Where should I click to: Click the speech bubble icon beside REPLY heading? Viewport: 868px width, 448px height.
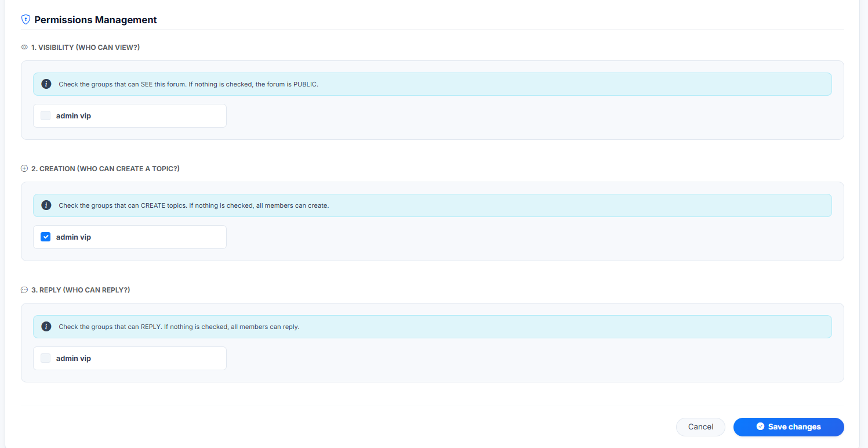24,290
